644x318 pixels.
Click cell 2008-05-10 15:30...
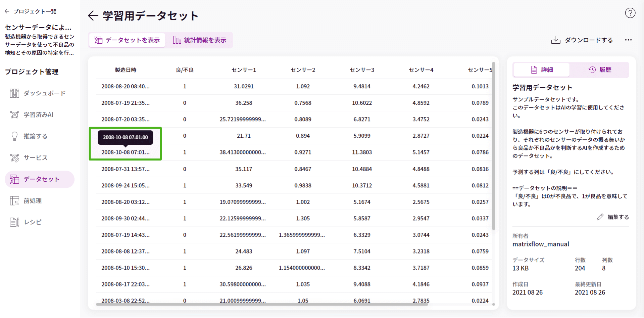point(126,268)
